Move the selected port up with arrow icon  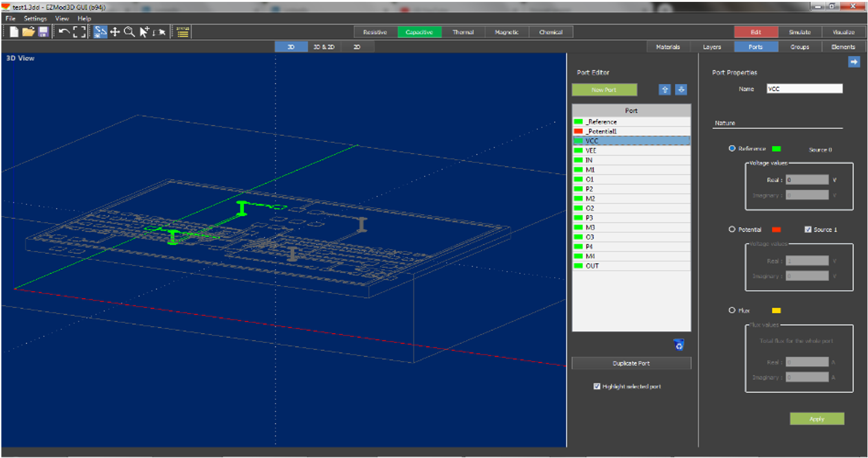point(665,89)
